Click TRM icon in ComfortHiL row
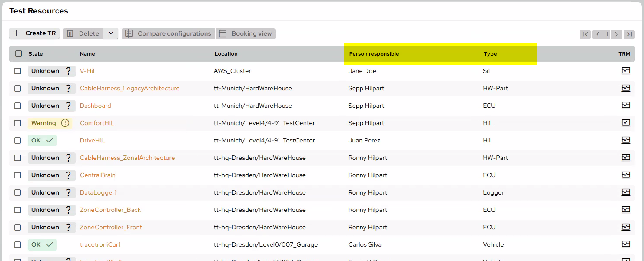This screenshot has width=644, height=261. coord(625,123)
